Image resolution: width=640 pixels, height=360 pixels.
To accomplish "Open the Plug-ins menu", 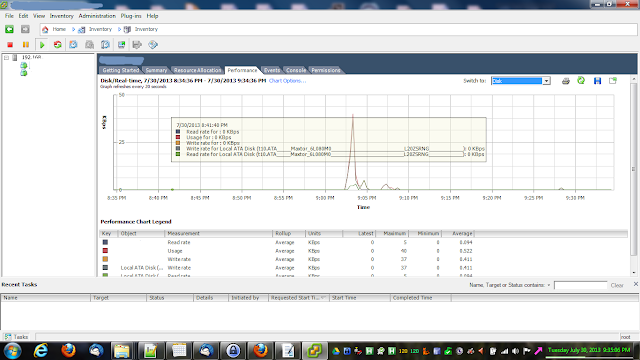I will tap(131, 16).
